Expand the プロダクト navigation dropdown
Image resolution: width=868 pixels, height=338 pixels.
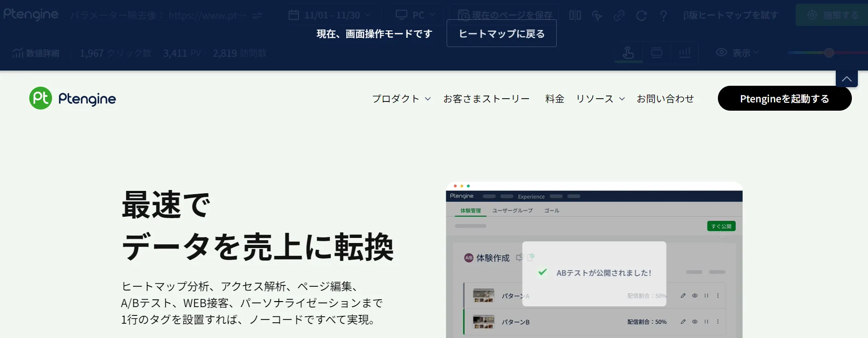point(401,99)
